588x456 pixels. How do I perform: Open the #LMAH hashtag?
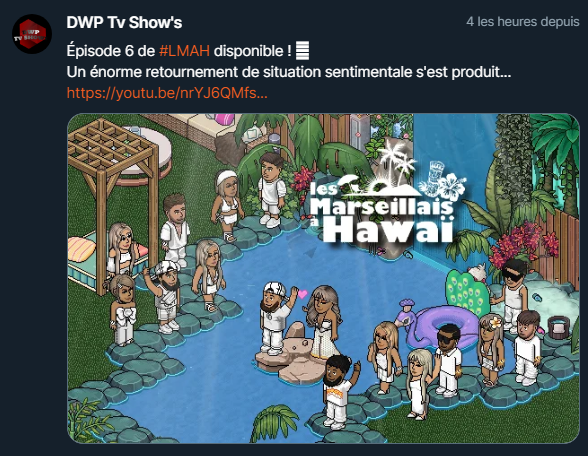(184, 51)
